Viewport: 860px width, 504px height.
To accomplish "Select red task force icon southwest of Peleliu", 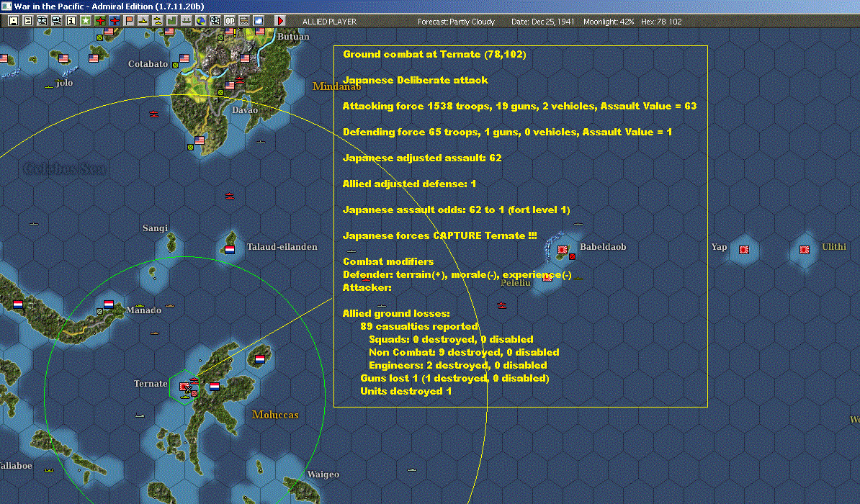I will pyautogui.click(x=501, y=305).
